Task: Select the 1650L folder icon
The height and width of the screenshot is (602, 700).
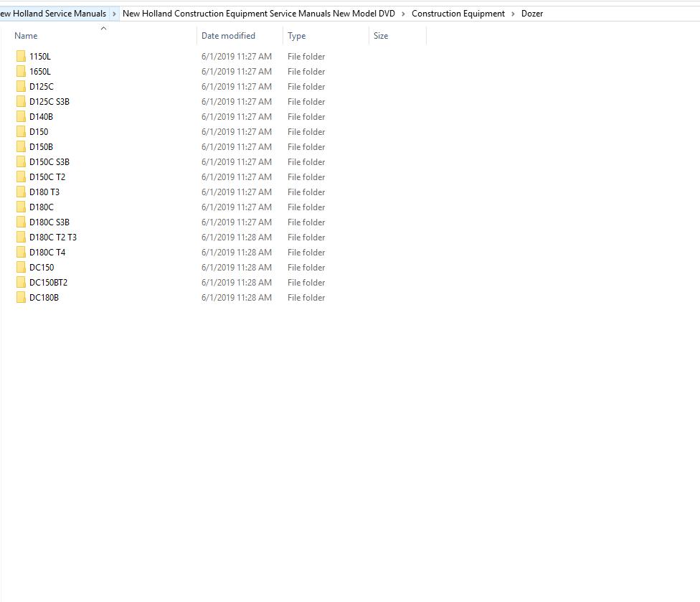Action: (21, 72)
